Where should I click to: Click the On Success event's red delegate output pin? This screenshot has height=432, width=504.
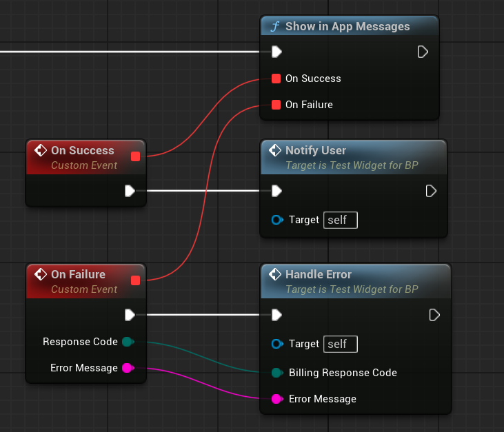click(135, 156)
